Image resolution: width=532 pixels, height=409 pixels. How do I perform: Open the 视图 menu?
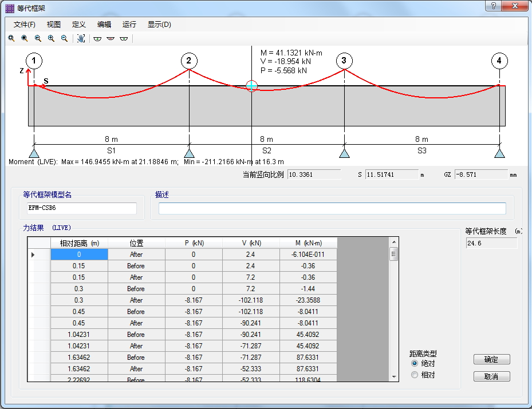(x=54, y=25)
